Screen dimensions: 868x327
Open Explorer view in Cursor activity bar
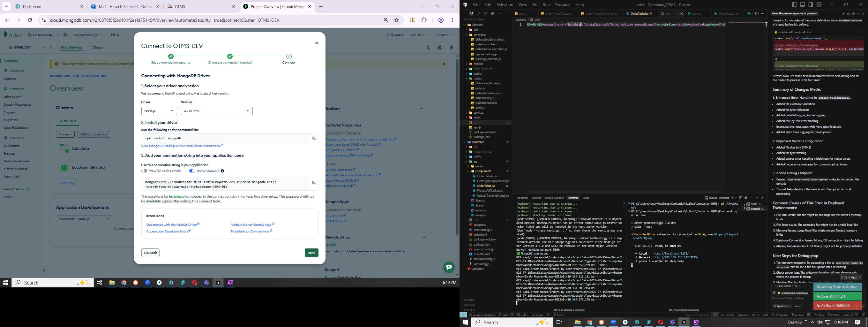(x=471, y=13)
